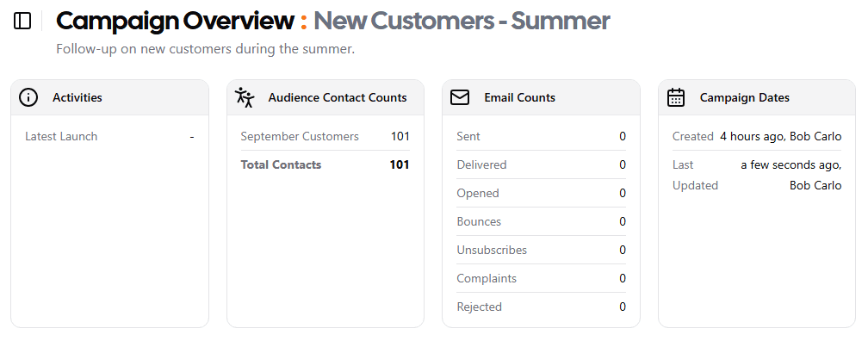Click the Latest Launch activity row

[109, 136]
